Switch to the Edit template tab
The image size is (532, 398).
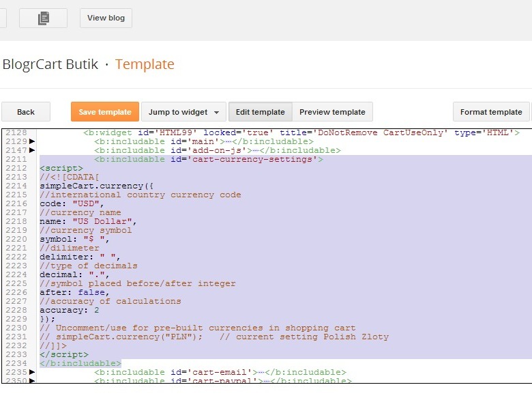pos(261,112)
